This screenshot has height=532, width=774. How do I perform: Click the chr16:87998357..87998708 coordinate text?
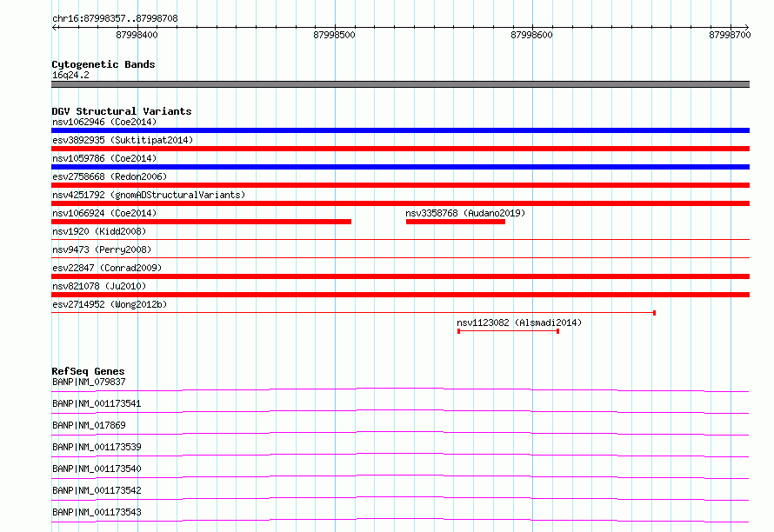115,18
